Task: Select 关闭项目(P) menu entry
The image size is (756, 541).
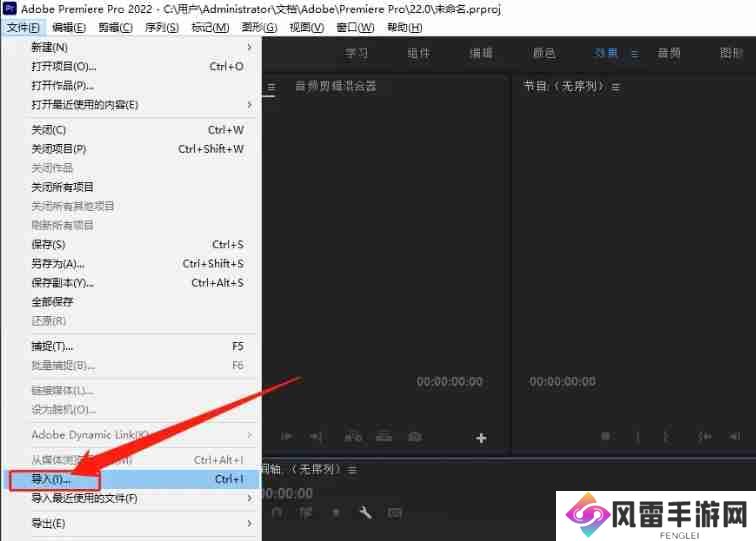Action: [x=132, y=149]
